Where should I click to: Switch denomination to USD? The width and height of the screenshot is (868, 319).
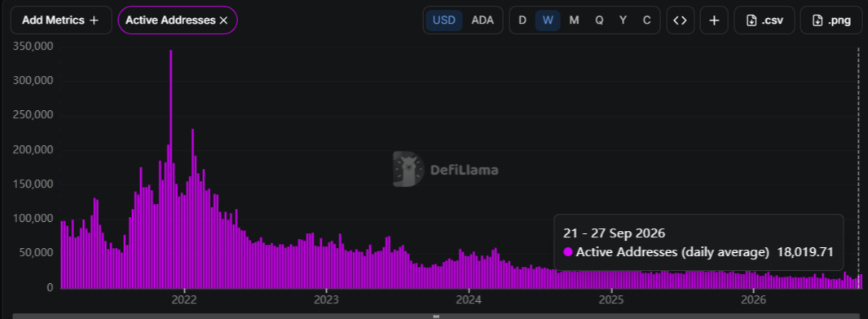coord(444,20)
